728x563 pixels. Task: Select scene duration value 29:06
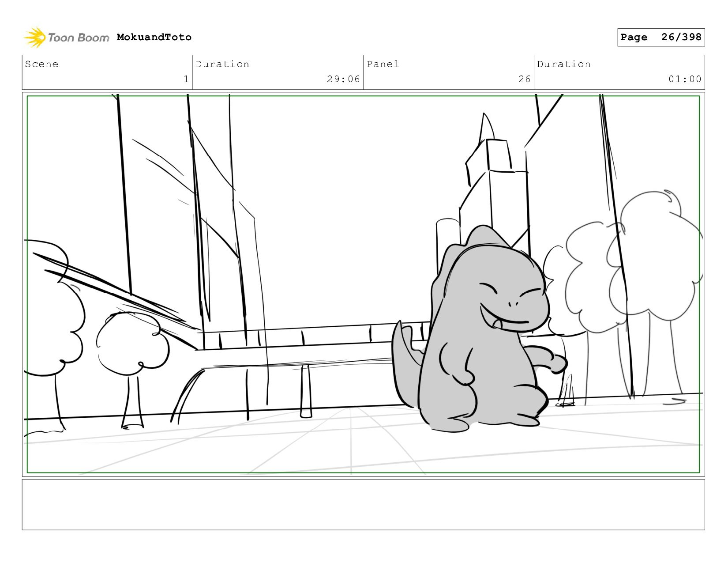coord(343,79)
